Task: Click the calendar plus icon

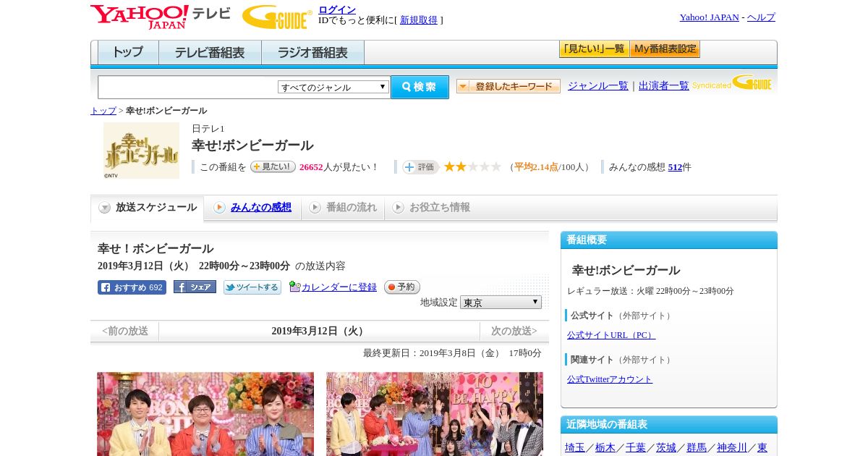Action: 294,287
